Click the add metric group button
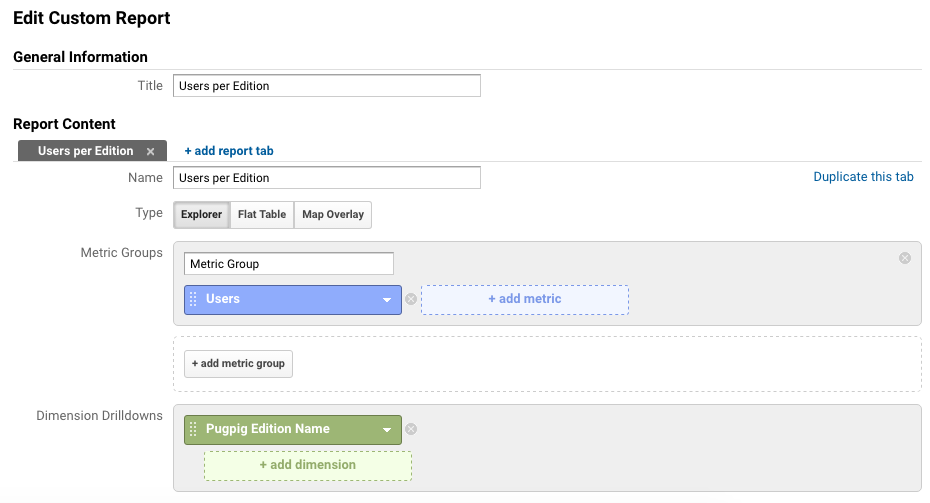 point(238,364)
